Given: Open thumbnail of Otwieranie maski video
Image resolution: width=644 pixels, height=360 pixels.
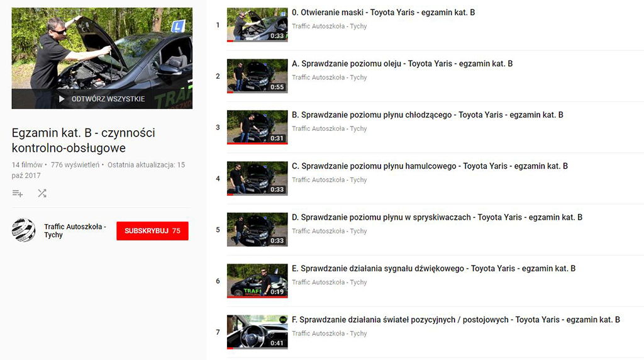Looking at the screenshot, I should tap(257, 25).
